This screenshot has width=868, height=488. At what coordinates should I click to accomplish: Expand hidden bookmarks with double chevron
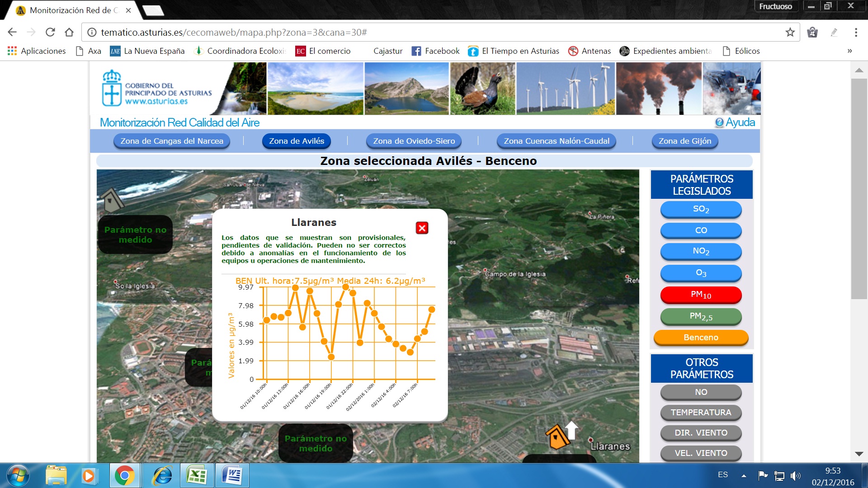pos(849,51)
